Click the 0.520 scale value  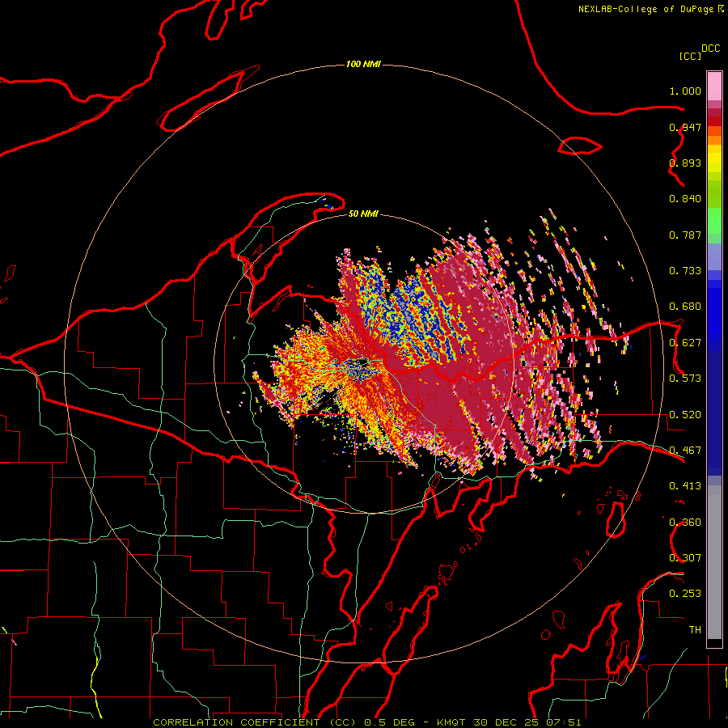pyautogui.click(x=685, y=415)
